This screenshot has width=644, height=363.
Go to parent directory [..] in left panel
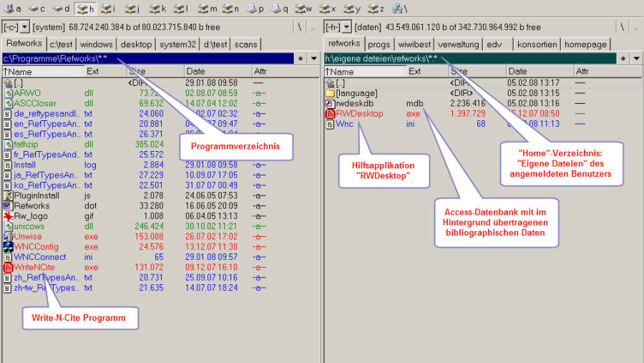pyautogui.click(x=18, y=83)
